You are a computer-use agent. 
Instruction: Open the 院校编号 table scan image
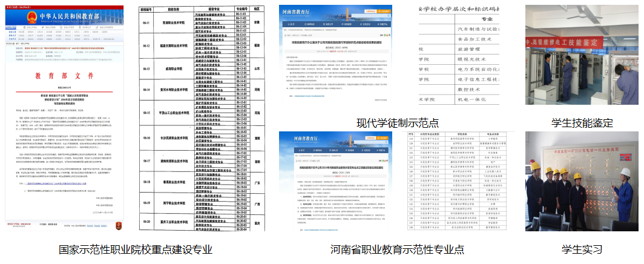pyautogui.click(x=202, y=119)
